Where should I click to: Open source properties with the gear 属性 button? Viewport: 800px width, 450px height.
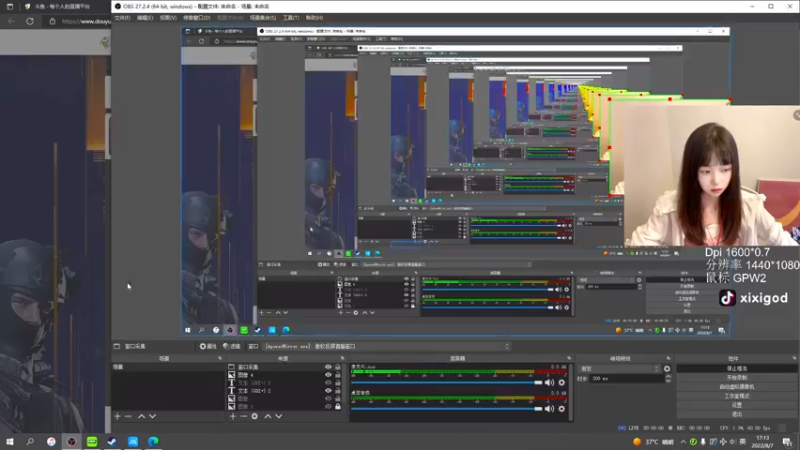pyautogui.click(x=208, y=346)
